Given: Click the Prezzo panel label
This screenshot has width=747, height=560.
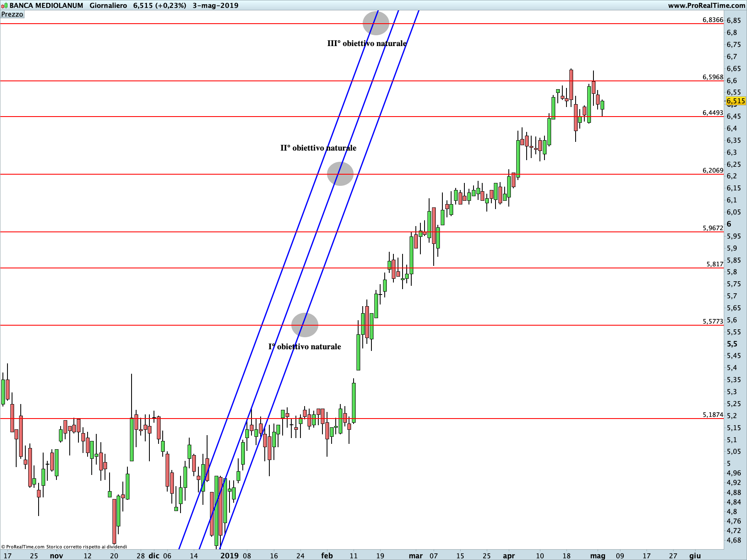Looking at the screenshot, I should pos(12,15).
